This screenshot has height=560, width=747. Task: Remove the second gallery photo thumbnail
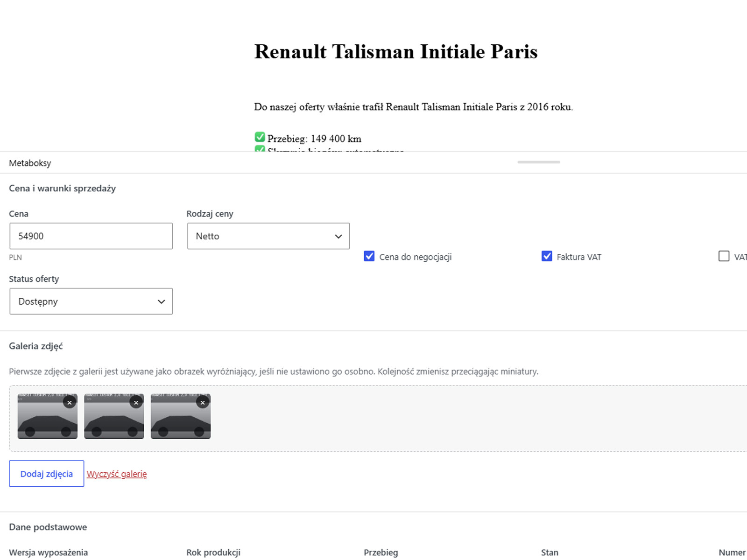pos(136,402)
